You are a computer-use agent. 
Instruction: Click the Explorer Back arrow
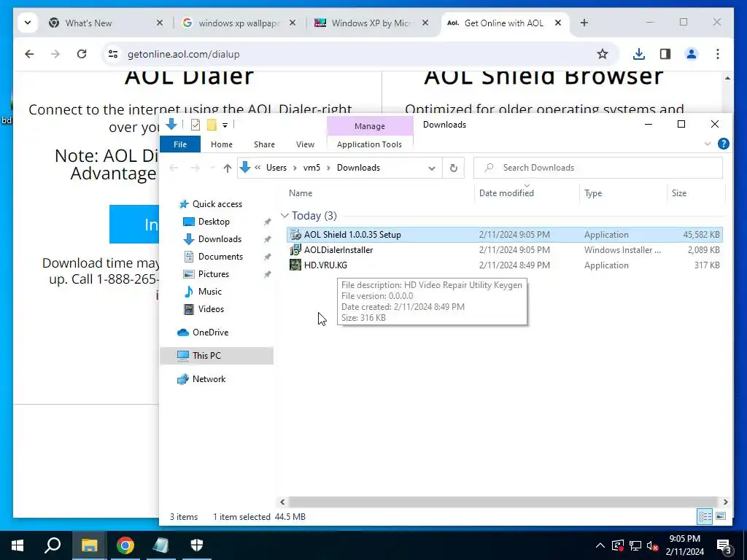coord(174,168)
